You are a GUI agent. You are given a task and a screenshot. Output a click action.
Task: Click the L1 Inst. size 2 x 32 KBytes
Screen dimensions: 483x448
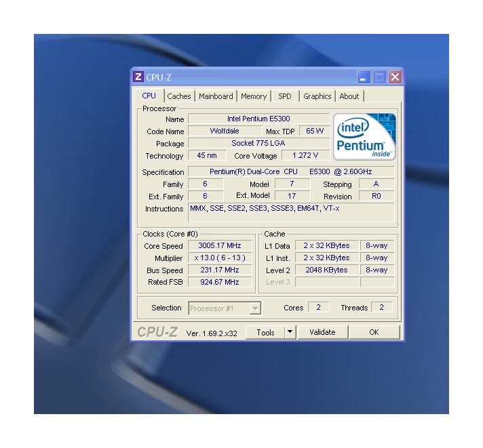coord(327,258)
